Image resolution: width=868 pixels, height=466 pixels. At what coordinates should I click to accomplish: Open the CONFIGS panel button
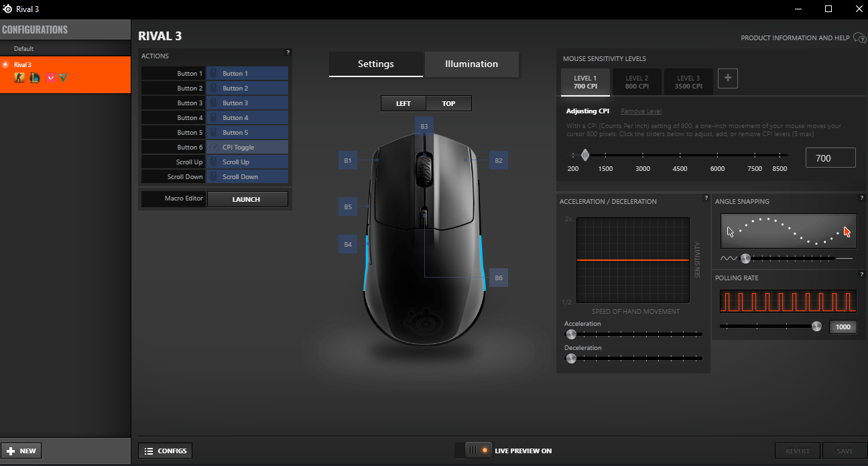[166, 451]
